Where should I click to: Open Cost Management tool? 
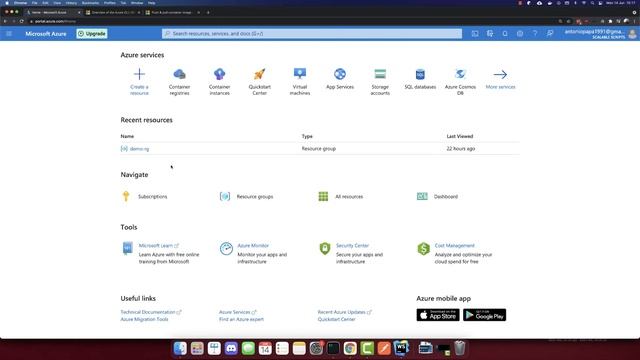point(454,245)
